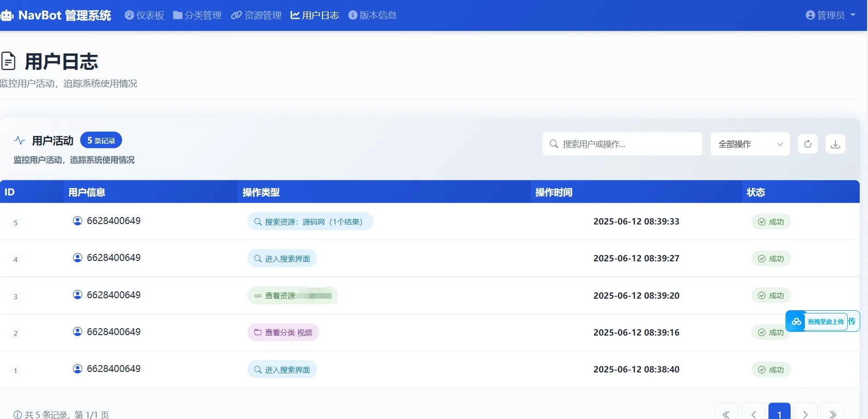Refresh the user activity list
The image size is (868, 419).
click(808, 144)
